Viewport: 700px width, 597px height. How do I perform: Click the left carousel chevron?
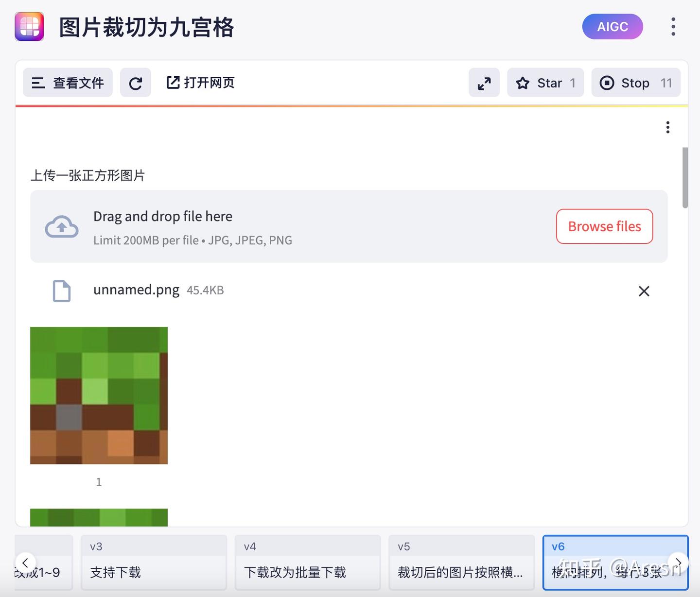click(26, 563)
